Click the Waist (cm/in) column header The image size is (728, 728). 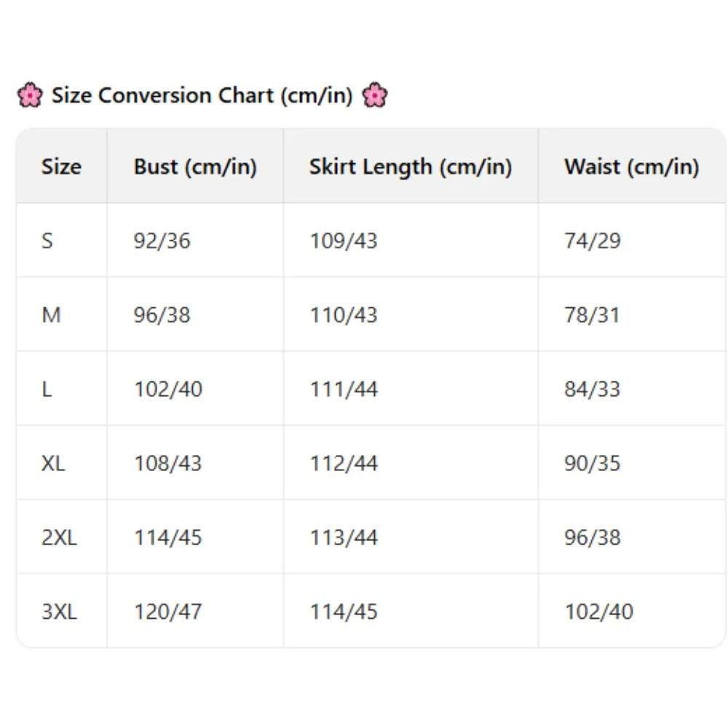[x=631, y=167]
